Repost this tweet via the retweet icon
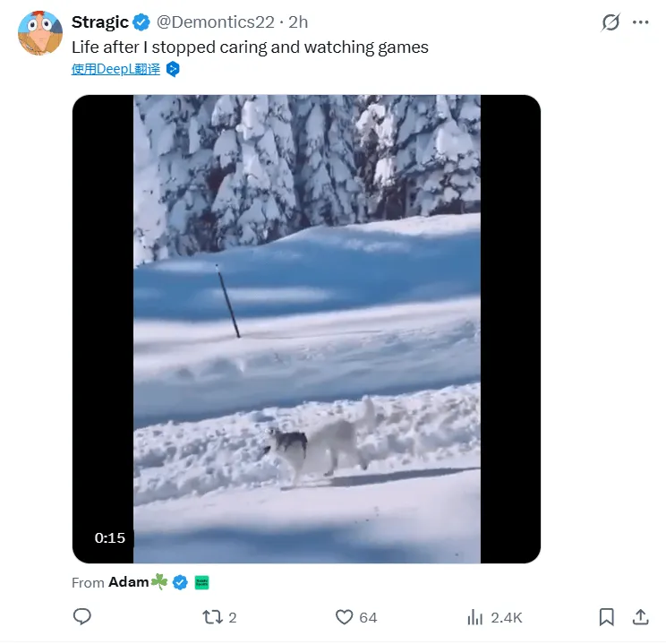This screenshot has height=644, width=666. (212, 617)
